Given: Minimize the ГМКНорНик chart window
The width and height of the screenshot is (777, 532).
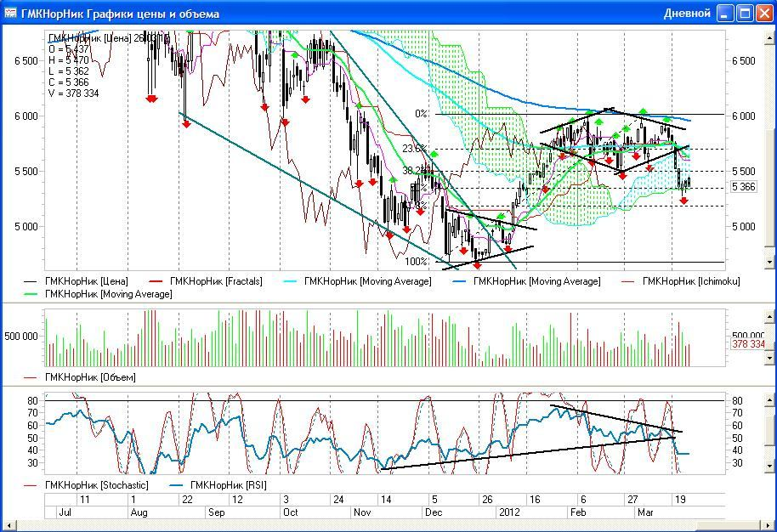Looking at the screenshot, I should (x=725, y=14).
